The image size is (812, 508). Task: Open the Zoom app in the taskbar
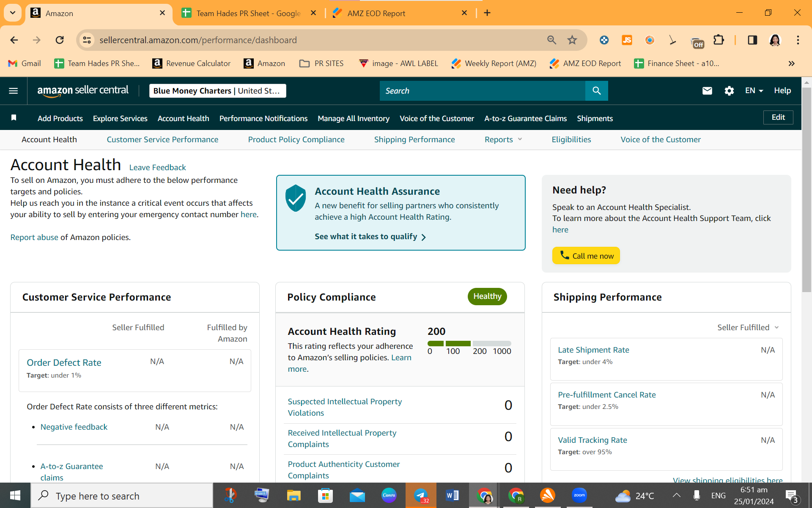pyautogui.click(x=579, y=496)
